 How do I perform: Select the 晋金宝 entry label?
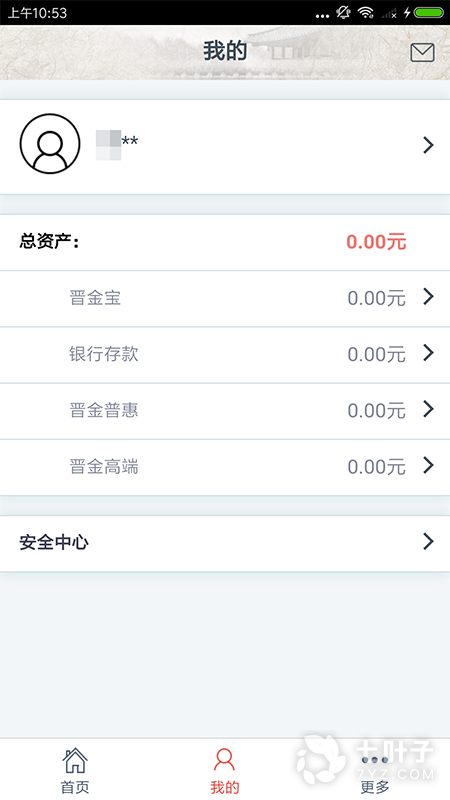[x=95, y=297]
